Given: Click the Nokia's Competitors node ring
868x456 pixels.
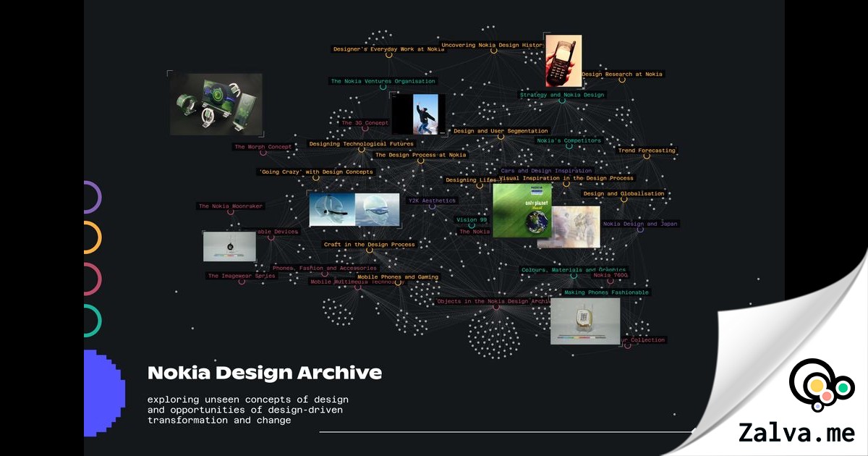Looking at the screenshot, I should point(569,147).
